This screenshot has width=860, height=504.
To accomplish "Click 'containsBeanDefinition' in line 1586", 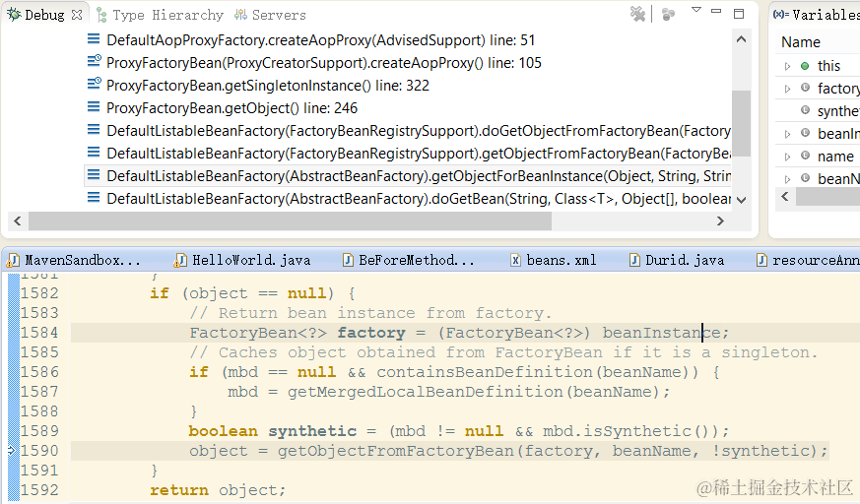I will [x=485, y=372].
